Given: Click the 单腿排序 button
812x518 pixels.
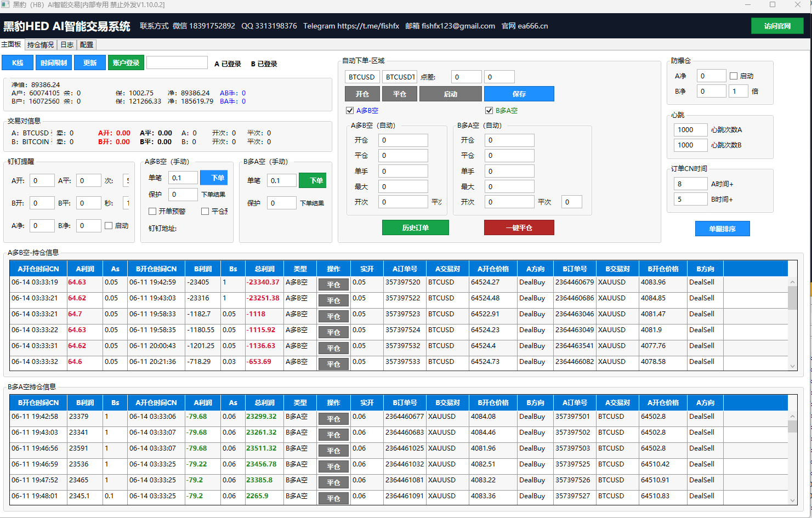Looking at the screenshot, I should point(722,229).
